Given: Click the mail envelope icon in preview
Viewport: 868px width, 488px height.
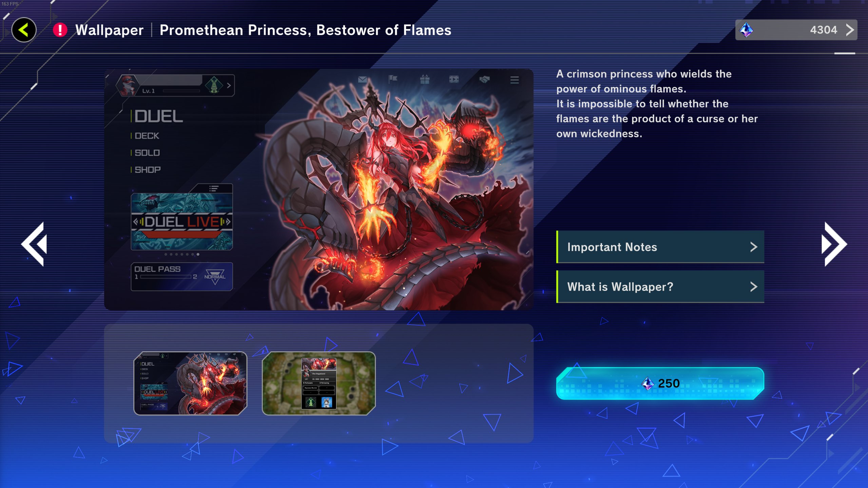Looking at the screenshot, I should [x=362, y=79].
